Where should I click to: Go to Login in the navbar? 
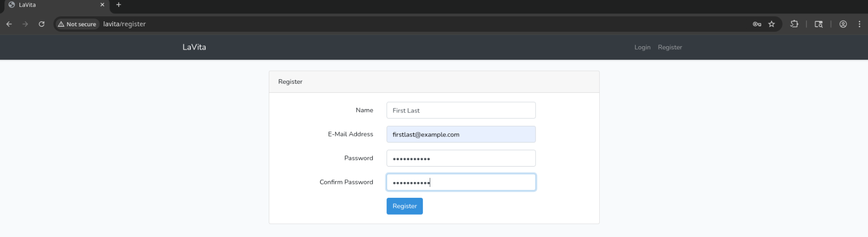[642, 47]
